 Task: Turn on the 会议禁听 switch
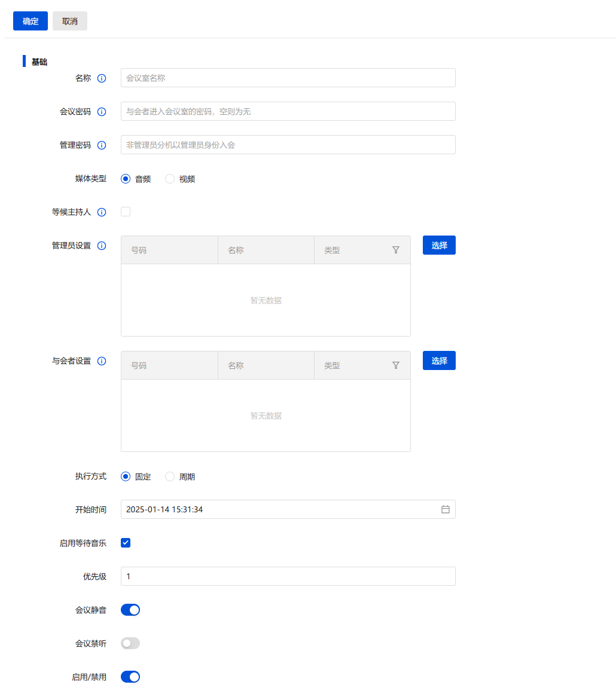coord(130,643)
